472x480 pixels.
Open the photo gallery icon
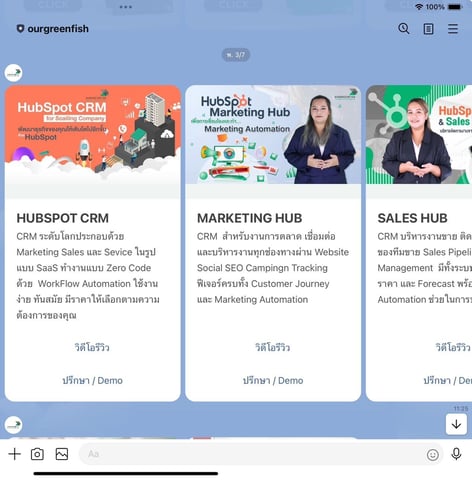tap(62, 454)
